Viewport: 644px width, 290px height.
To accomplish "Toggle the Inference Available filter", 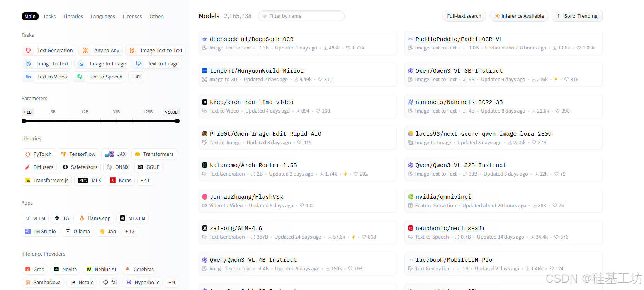I will pos(519,16).
